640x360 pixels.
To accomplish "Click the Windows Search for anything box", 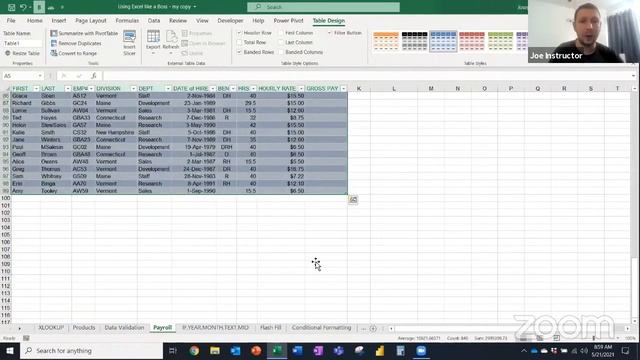I will tap(91, 351).
